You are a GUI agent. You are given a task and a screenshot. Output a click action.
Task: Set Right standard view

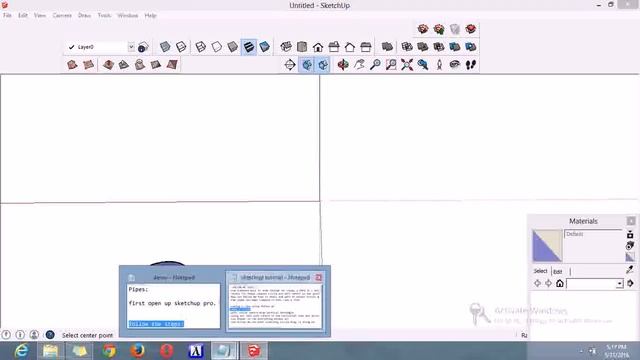point(334,47)
